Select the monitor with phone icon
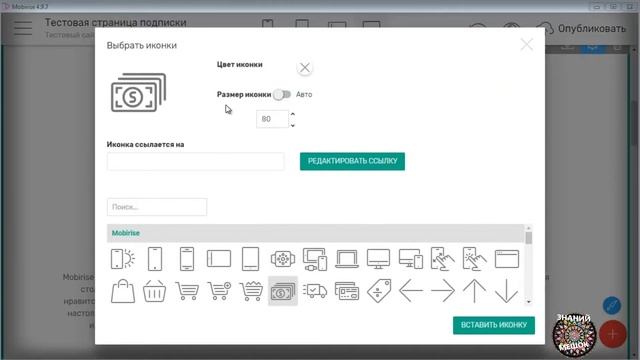640x360 pixels. click(411, 259)
